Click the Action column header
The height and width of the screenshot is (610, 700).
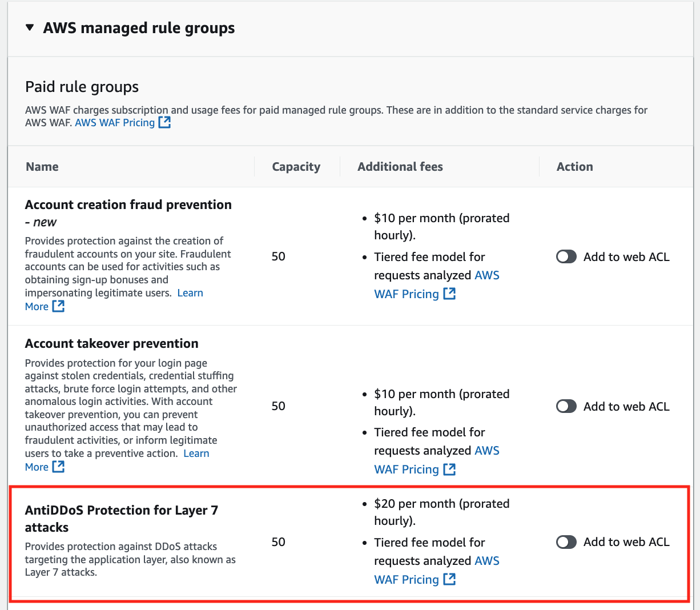click(x=575, y=167)
